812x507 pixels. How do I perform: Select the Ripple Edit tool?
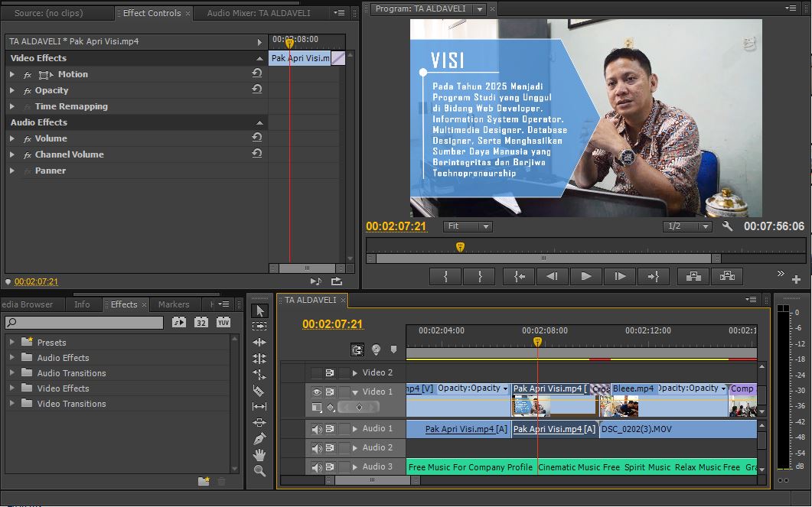(x=259, y=342)
